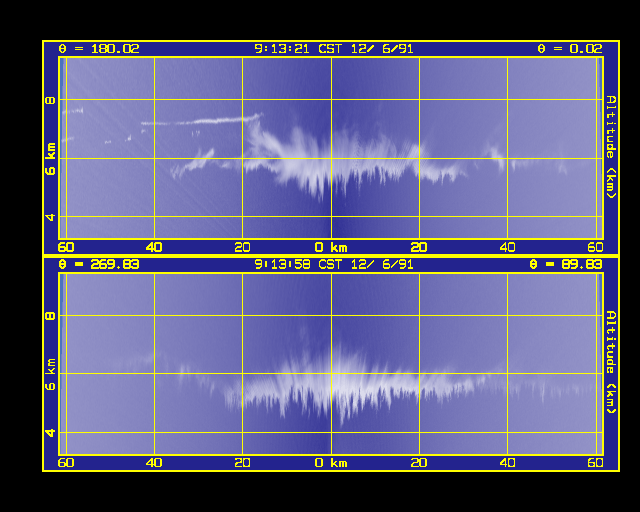Screen dimensions: 640x512
Task: Click the θ = 269.83 angle label
Action: point(99,264)
